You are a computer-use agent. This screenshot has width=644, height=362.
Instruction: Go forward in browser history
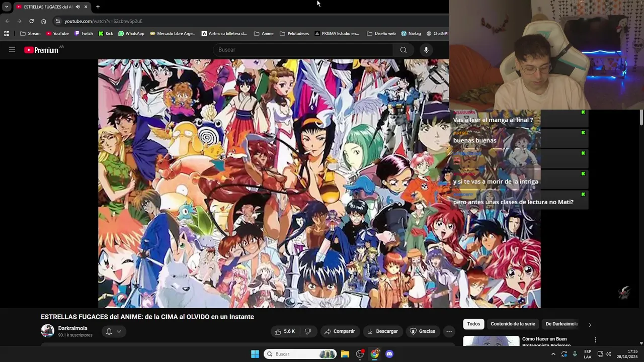pyautogui.click(x=19, y=21)
